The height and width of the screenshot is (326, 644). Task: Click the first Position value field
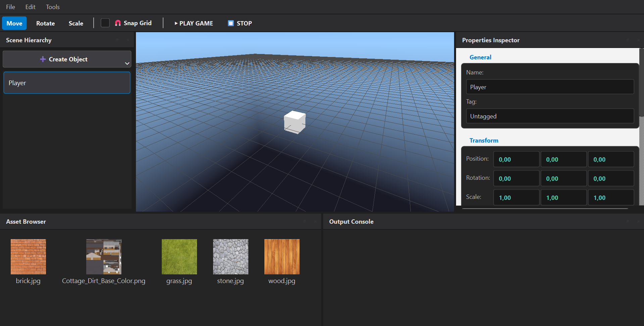[x=516, y=159]
